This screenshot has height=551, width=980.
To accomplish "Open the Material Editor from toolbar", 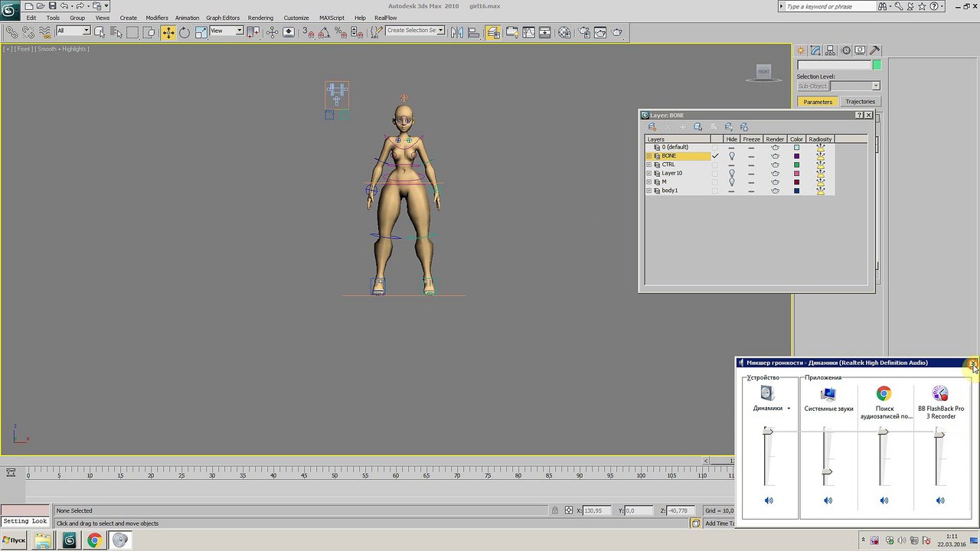I will 564,32.
